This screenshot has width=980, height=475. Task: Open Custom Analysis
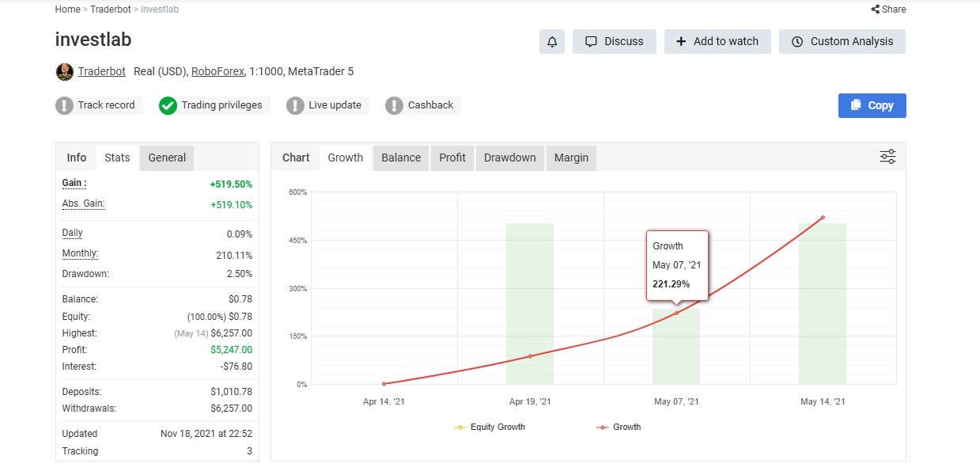pos(842,42)
